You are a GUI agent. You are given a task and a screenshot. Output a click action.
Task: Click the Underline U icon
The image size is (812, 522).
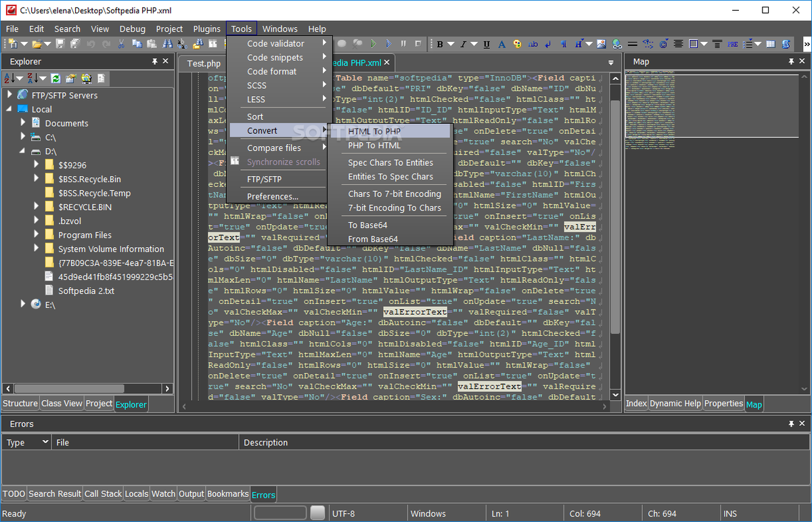487,44
